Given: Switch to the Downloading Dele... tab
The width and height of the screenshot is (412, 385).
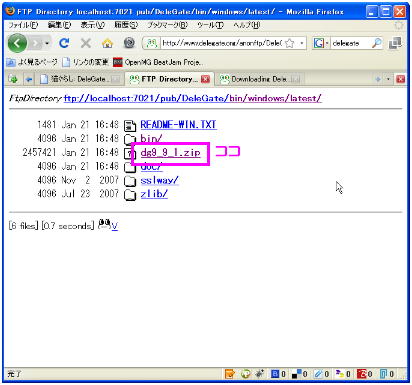Looking at the screenshot, I should tap(259, 79).
